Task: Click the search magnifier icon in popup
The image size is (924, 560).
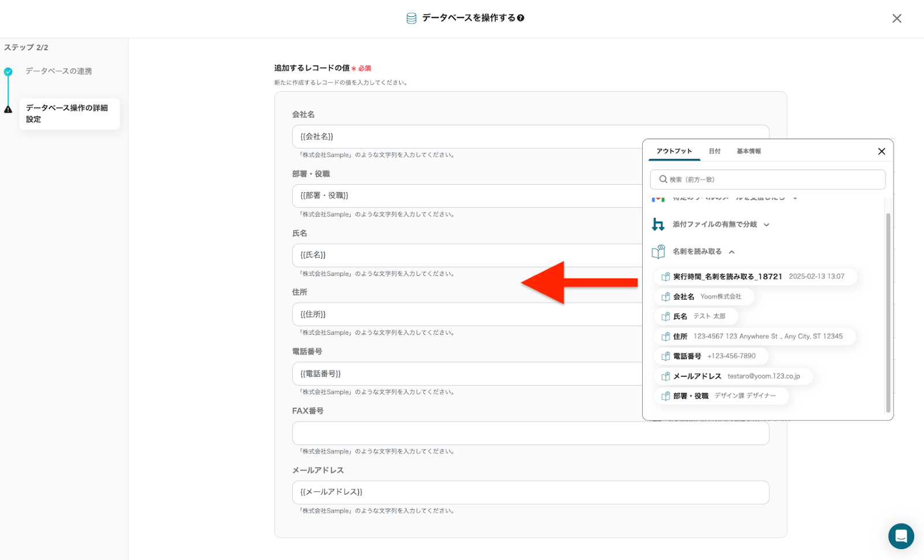Action: pyautogui.click(x=663, y=180)
